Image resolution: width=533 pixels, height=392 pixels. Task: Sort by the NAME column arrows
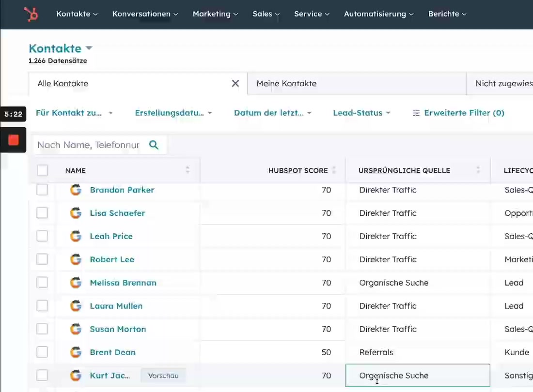(x=188, y=170)
